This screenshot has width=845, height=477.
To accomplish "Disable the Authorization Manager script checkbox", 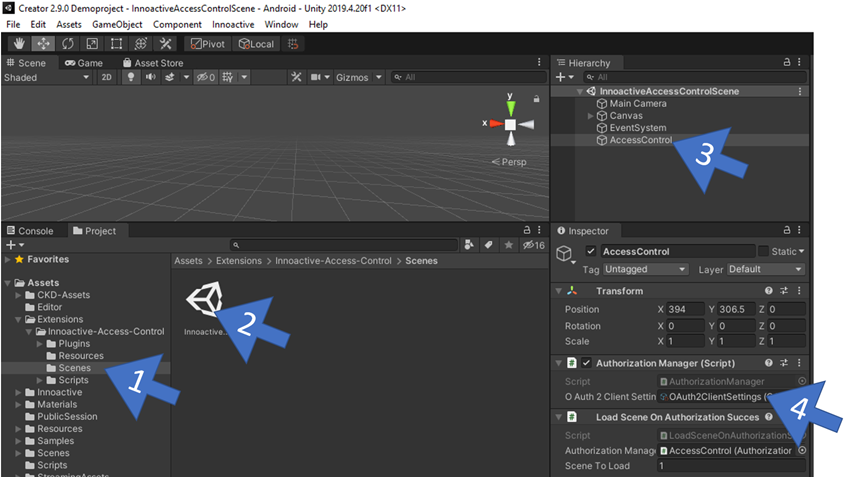I will tap(587, 363).
